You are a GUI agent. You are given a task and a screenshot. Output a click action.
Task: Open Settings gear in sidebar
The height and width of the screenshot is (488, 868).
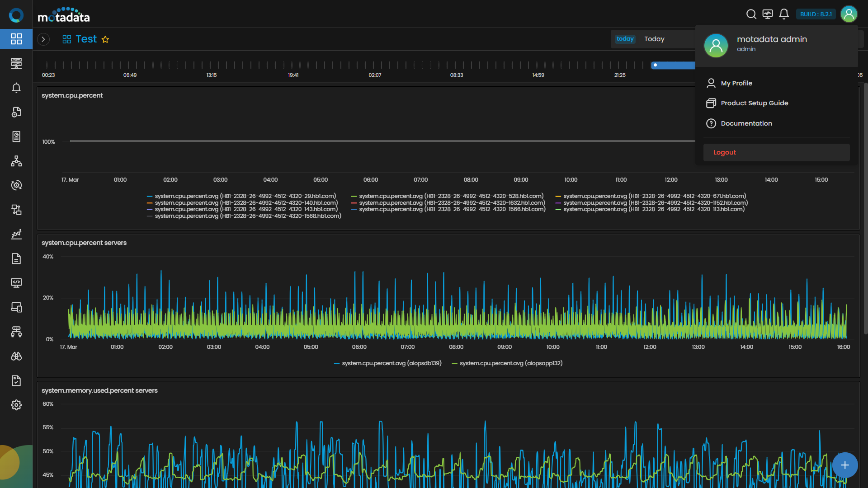pos(16,405)
